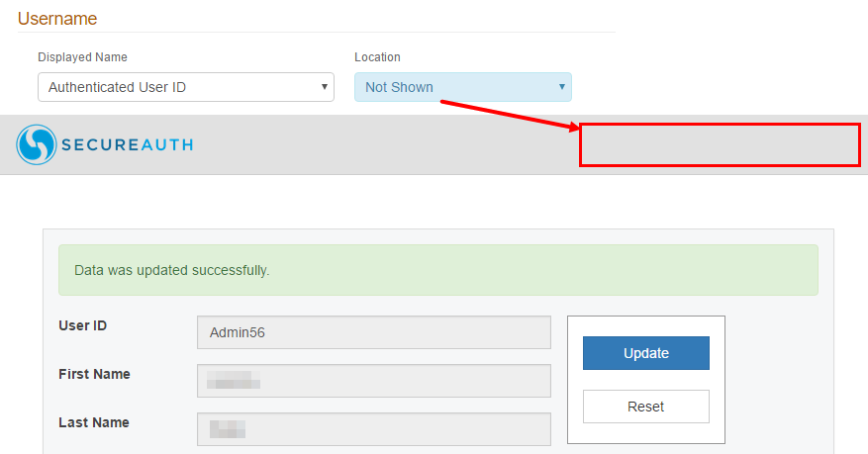
Task: Click the Username section heading
Action: click(57, 18)
